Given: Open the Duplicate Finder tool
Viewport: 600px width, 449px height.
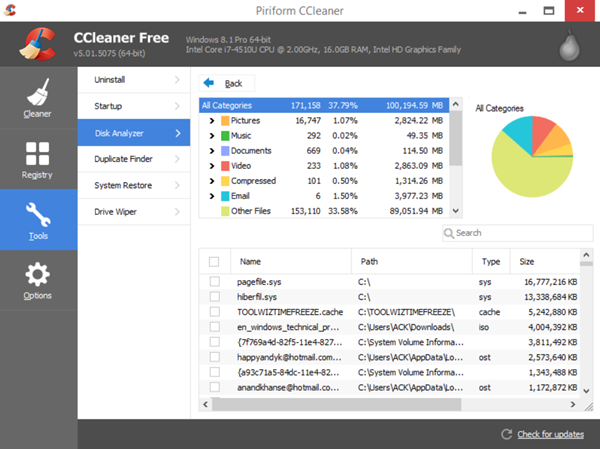Looking at the screenshot, I should coord(134,159).
